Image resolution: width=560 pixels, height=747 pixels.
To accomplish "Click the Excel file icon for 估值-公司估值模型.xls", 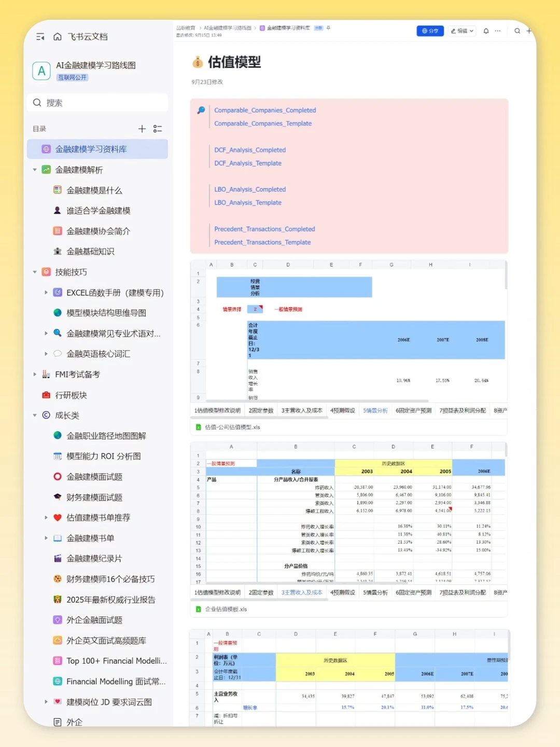I will point(199,427).
